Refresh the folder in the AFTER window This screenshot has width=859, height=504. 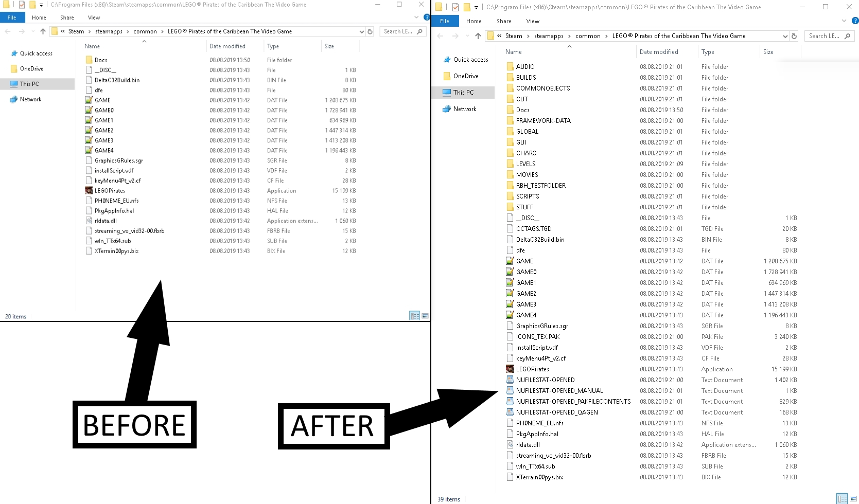(x=794, y=36)
